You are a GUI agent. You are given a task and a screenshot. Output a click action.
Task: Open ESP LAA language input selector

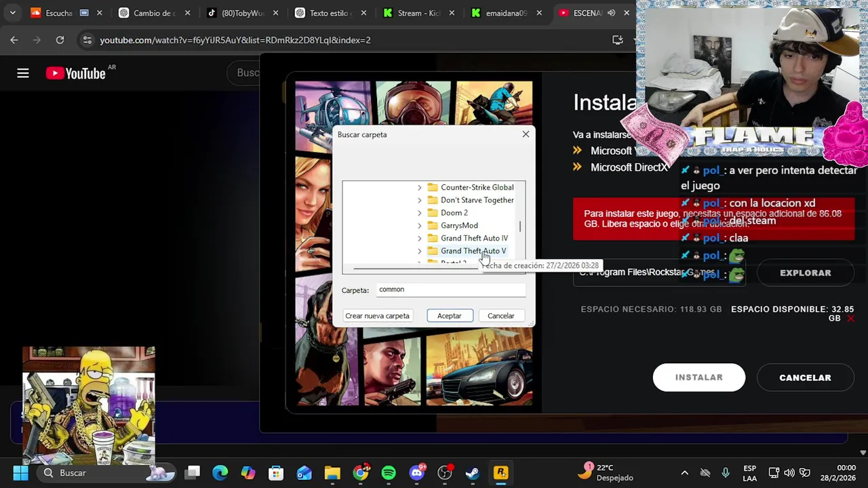coord(749,472)
